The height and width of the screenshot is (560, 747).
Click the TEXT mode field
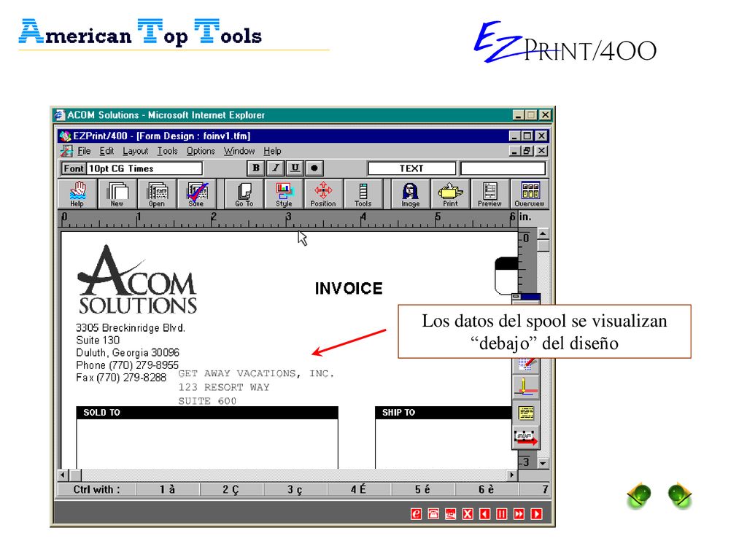(x=411, y=168)
